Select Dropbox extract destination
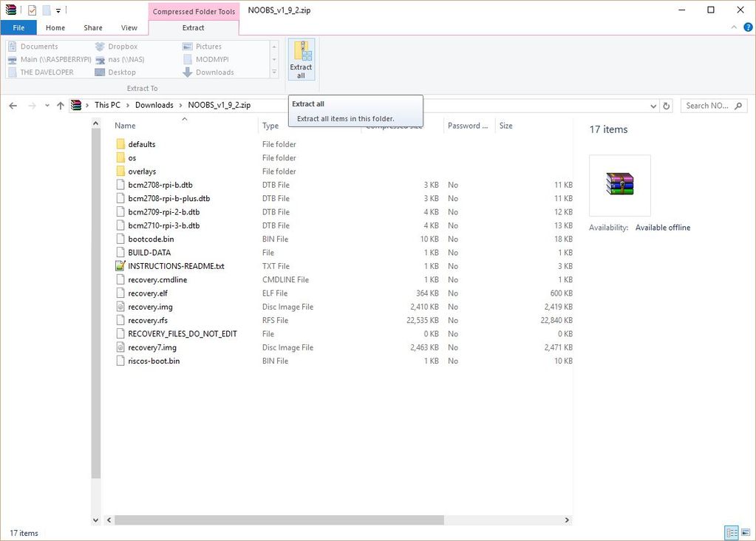This screenshot has width=756, height=541. coord(116,47)
